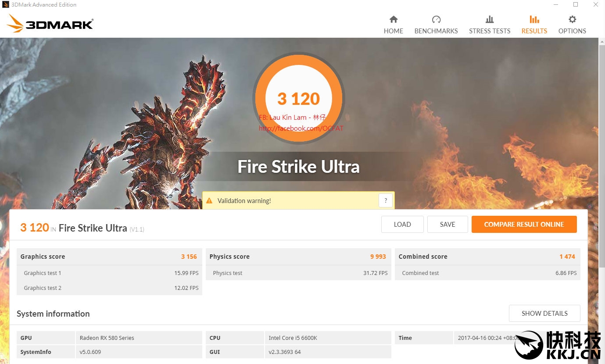Viewport: 605px width, 364px height.
Task: Close the 3DMark window
Action: pos(595,5)
